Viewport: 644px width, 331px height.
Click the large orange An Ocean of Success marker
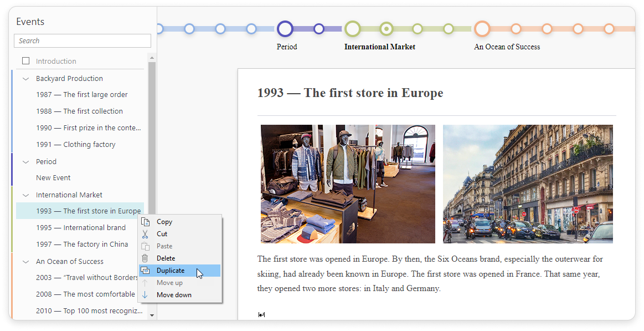[482, 29]
